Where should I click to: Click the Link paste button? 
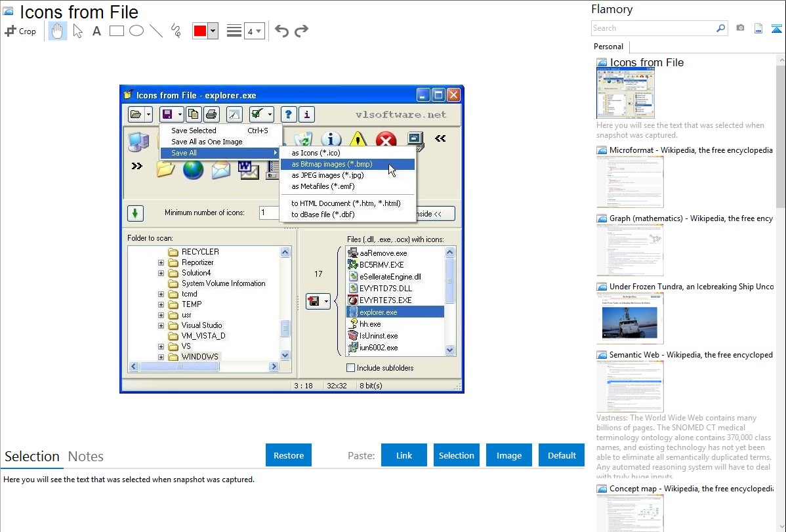pyautogui.click(x=404, y=455)
